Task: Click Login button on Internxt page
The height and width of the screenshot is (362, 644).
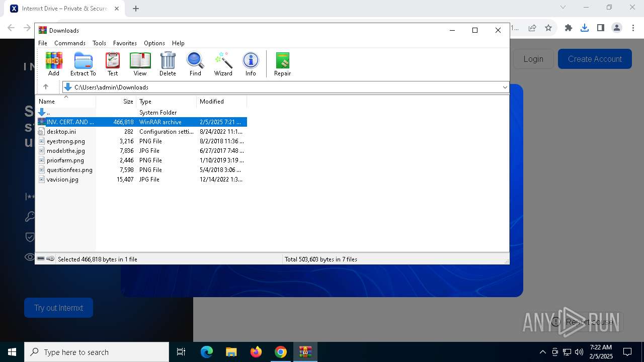Action: [x=533, y=59]
